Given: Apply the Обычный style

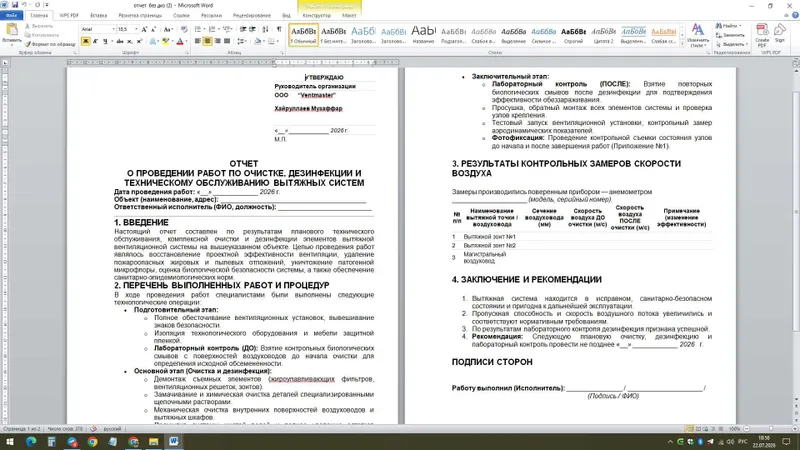Looking at the screenshot, I should click(x=304, y=35).
